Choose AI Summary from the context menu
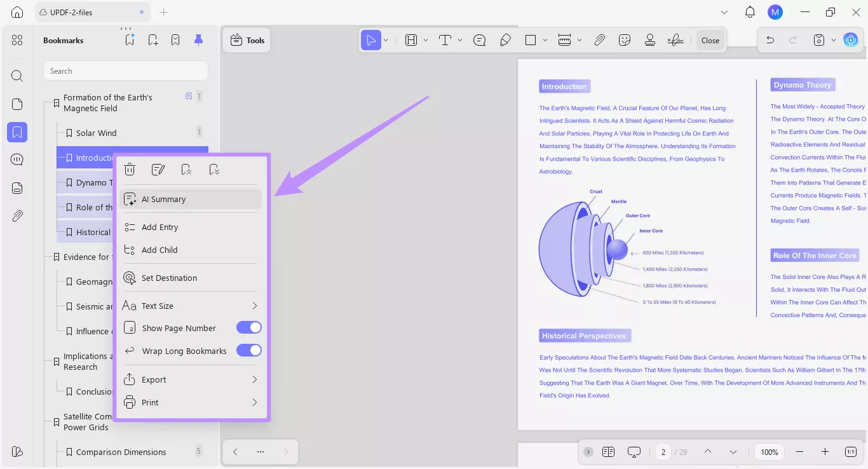This screenshot has width=868, height=469. click(191, 199)
